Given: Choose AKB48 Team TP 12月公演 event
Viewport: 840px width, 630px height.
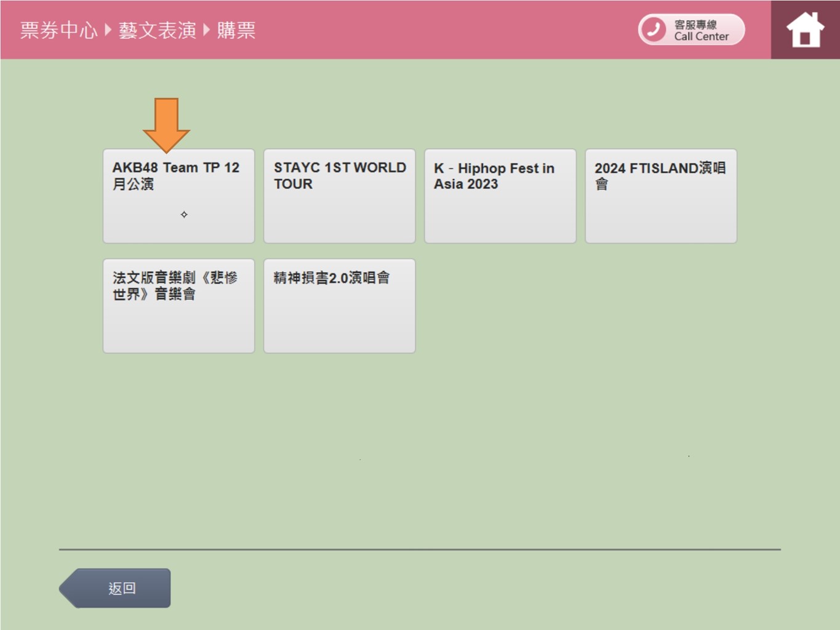Looking at the screenshot, I should click(x=178, y=196).
